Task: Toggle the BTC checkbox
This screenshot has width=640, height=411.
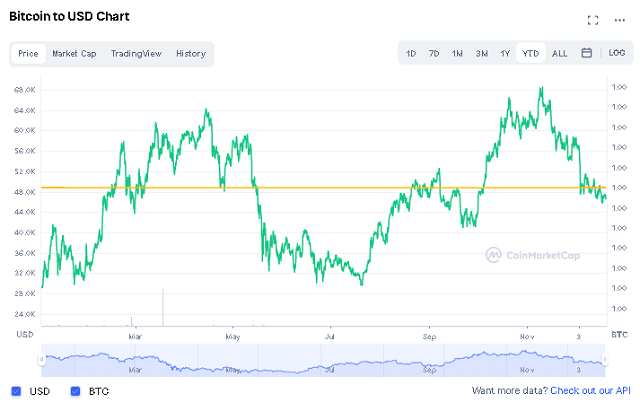Action: (75, 391)
